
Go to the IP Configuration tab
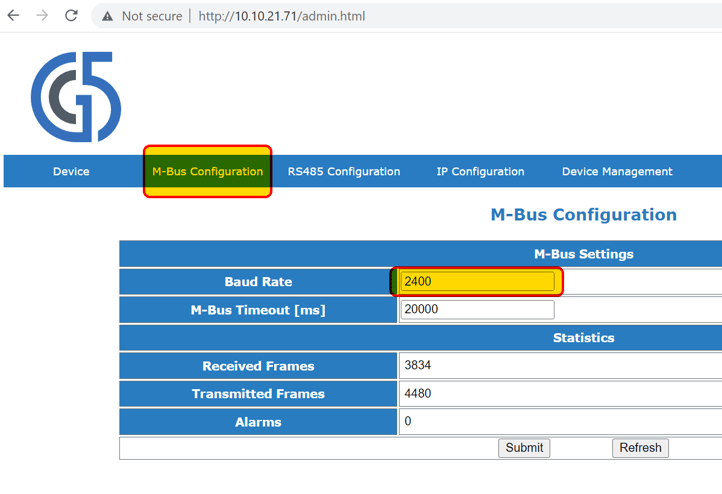coord(480,172)
